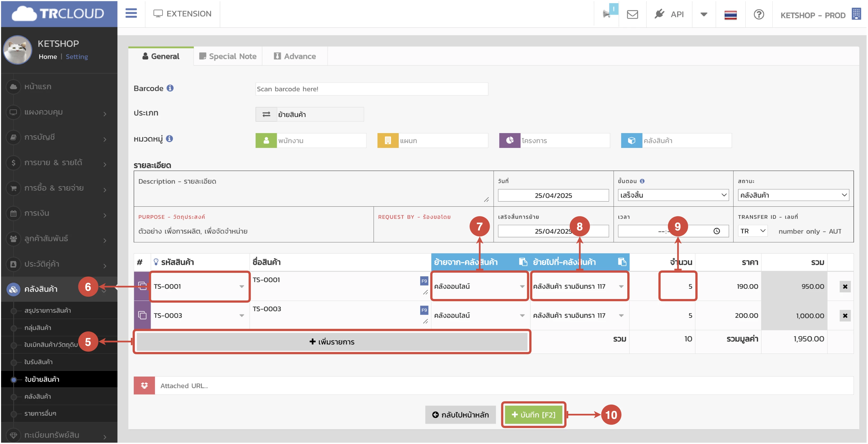Click copy icon in ย้ายจาก-คลังสินค้า header
Screen dimensions: 868x444
click(523, 262)
